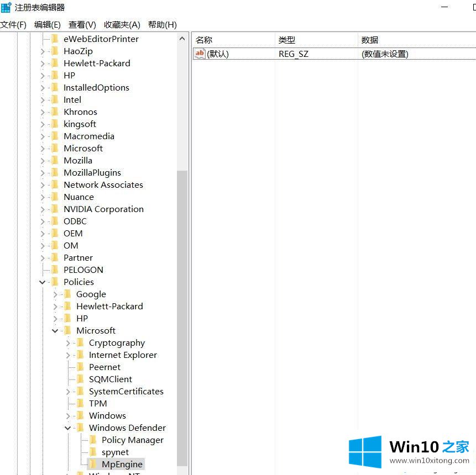
Task: Click the Cryptography folder icon
Action: point(81,342)
